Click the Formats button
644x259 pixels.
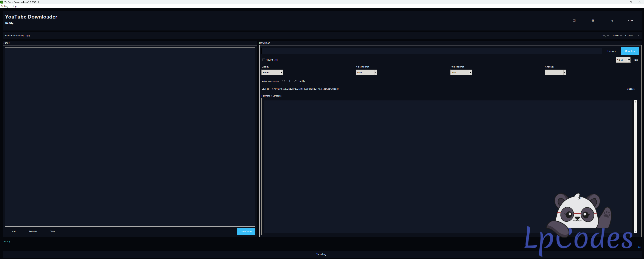pyautogui.click(x=611, y=51)
